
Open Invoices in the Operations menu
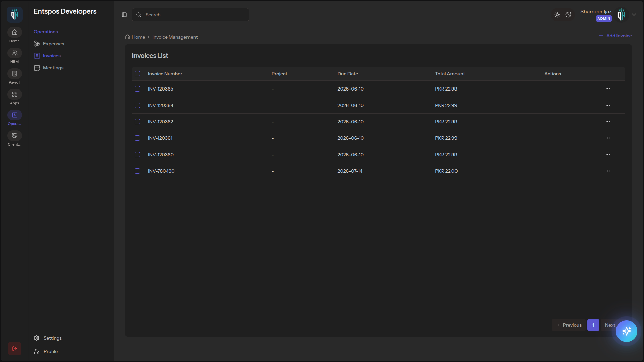coord(47,56)
